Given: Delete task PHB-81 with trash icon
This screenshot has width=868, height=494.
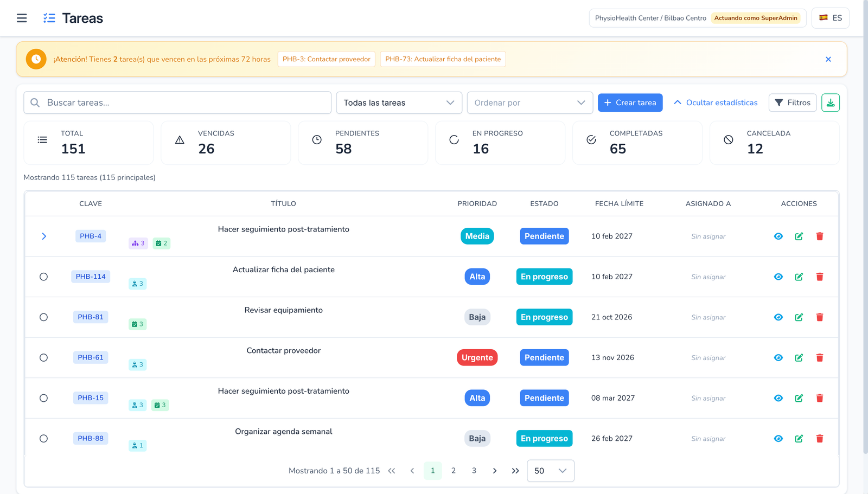Looking at the screenshot, I should (819, 317).
